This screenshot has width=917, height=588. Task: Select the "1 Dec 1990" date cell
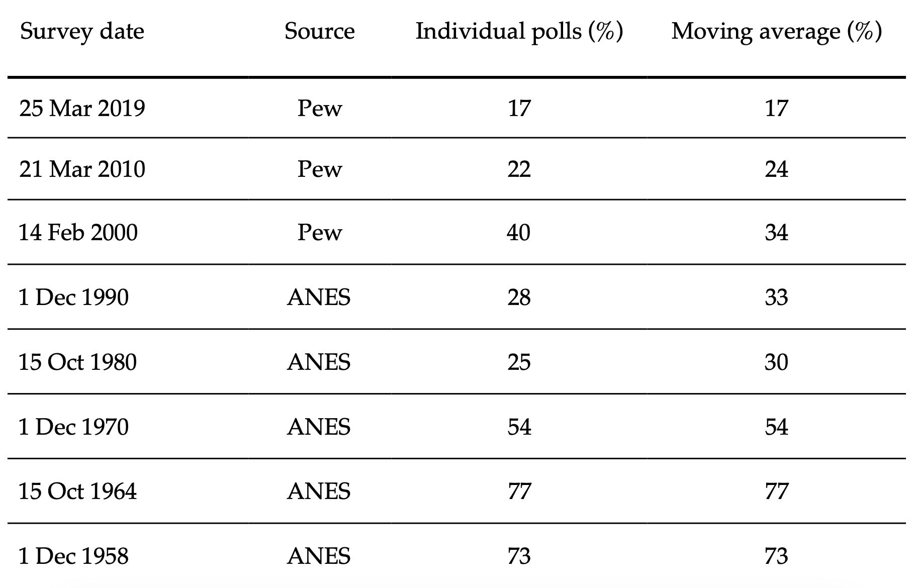[x=73, y=298]
